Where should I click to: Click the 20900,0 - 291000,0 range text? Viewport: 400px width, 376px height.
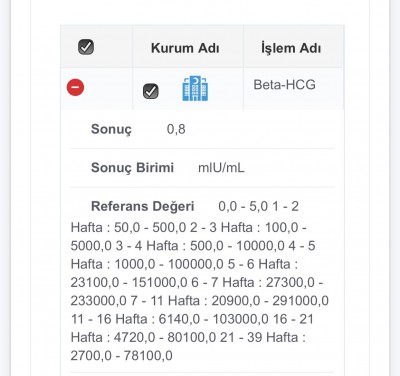[270, 301]
